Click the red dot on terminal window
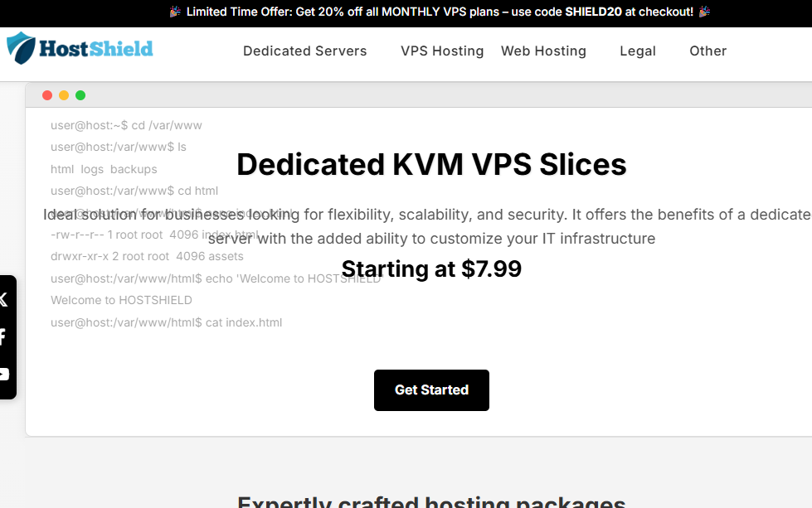The height and width of the screenshot is (508, 812). click(x=47, y=95)
